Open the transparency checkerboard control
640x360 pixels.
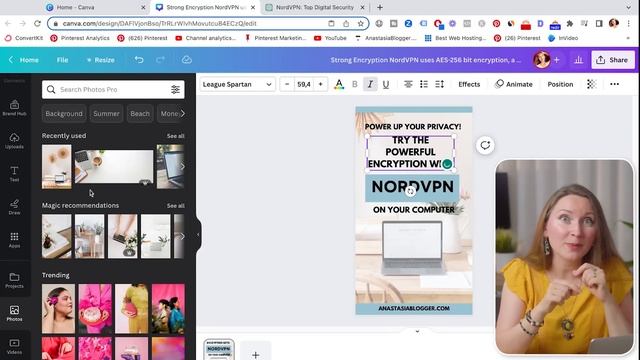click(591, 84)
